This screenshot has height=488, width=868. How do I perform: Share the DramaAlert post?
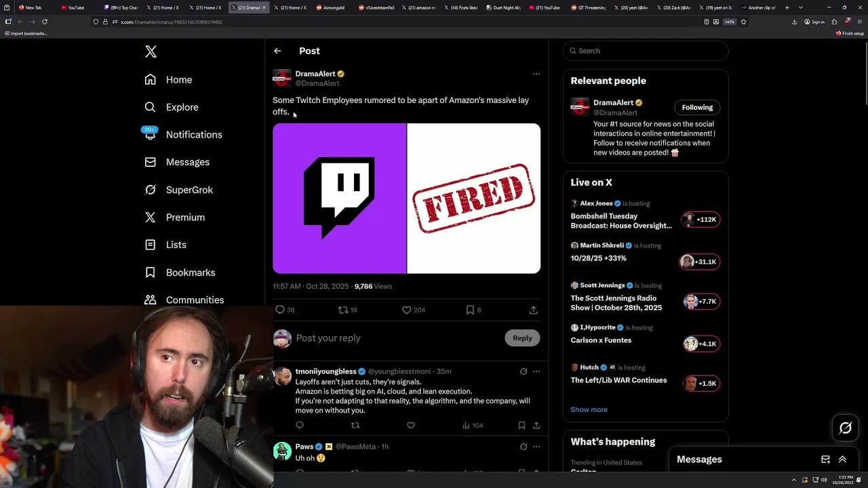(534, 310)
